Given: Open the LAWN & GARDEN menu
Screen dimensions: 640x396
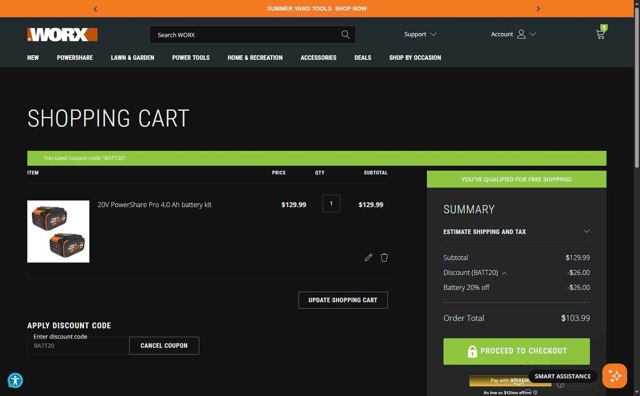Looking at the screenshot, I should tap(132, 58).
